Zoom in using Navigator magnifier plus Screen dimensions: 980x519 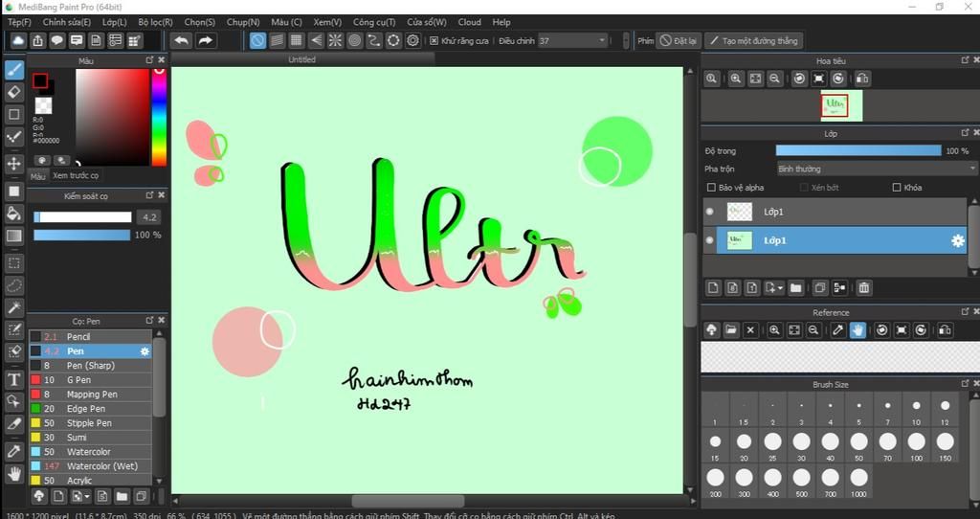[736, 79]
